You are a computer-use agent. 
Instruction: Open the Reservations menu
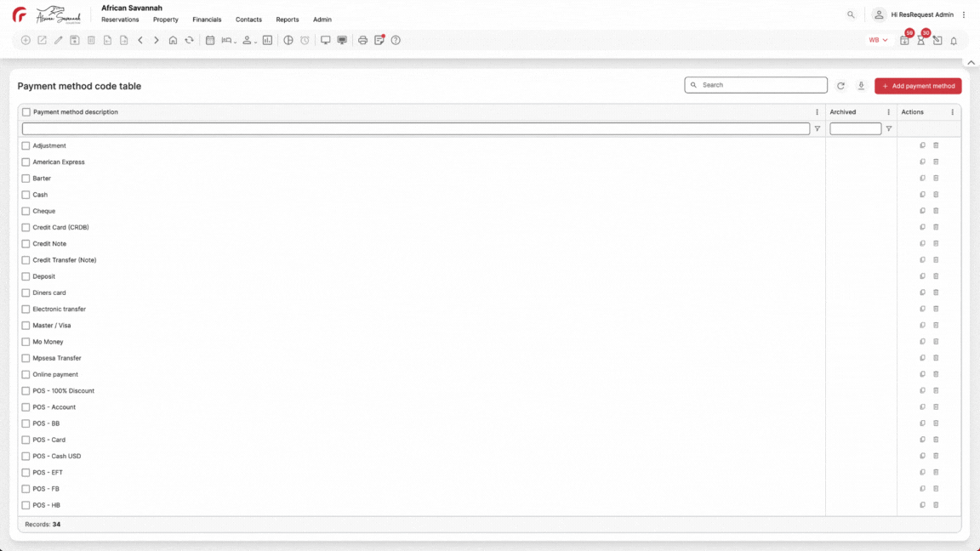coord(120,20)
